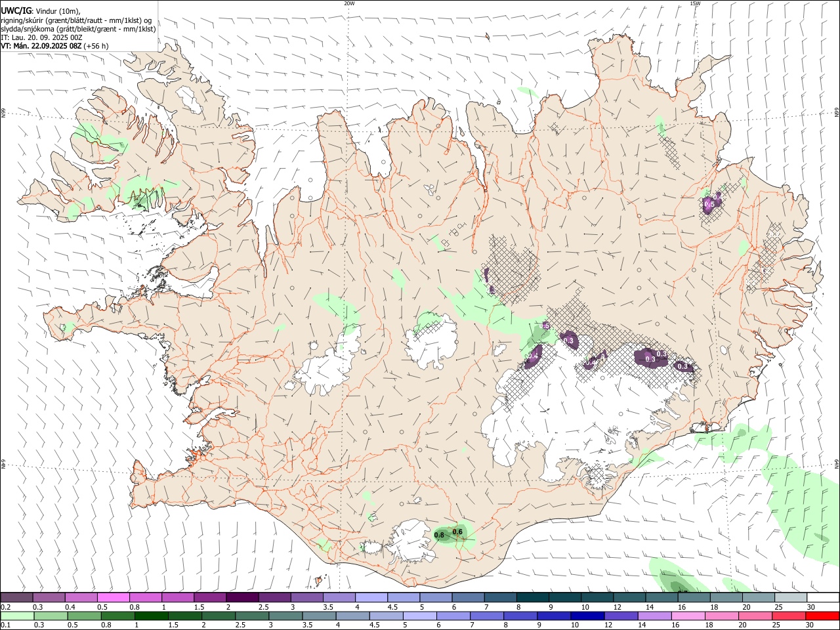Select the palest green 0.1 rain scale swatch

coord(17,616)
